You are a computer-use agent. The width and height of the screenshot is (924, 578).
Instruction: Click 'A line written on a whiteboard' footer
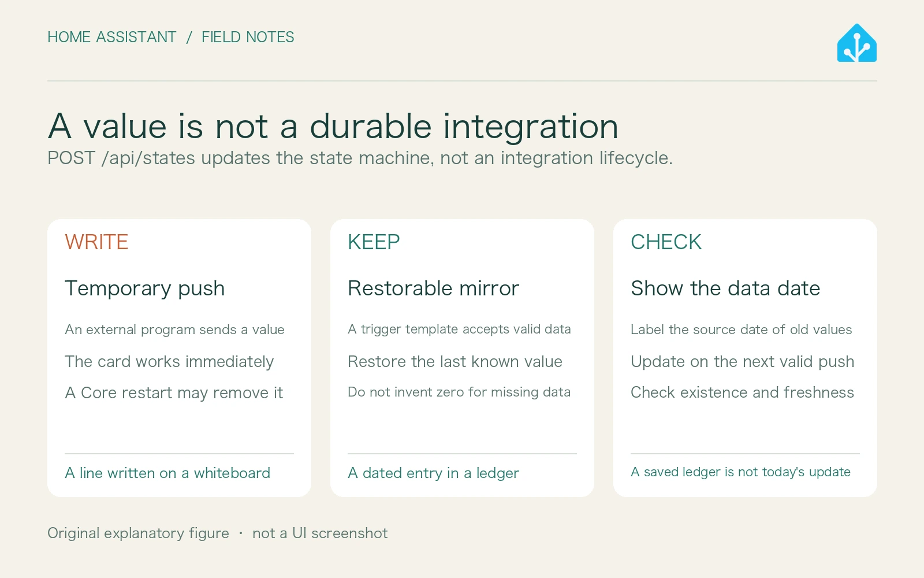point(167,473)
